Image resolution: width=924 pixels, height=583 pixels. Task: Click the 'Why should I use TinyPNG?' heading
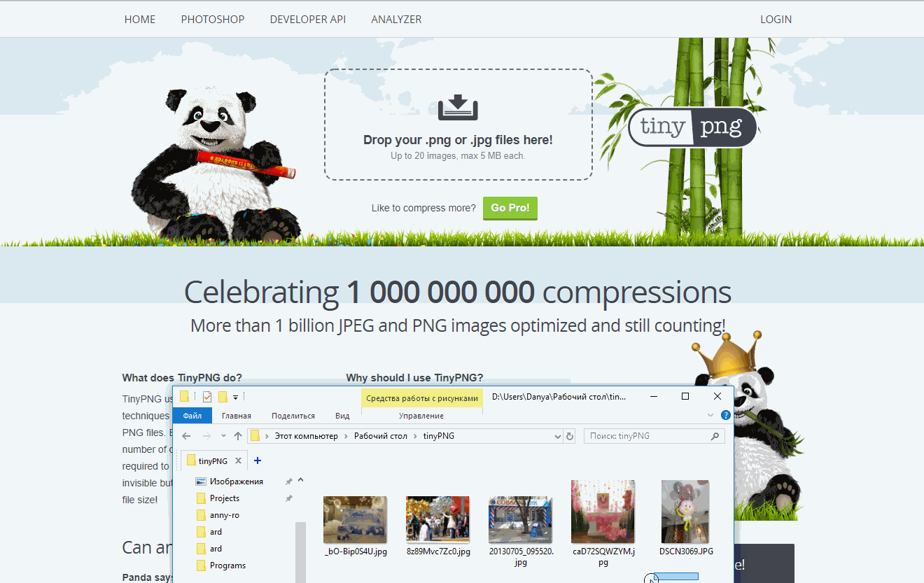(415, 378)
